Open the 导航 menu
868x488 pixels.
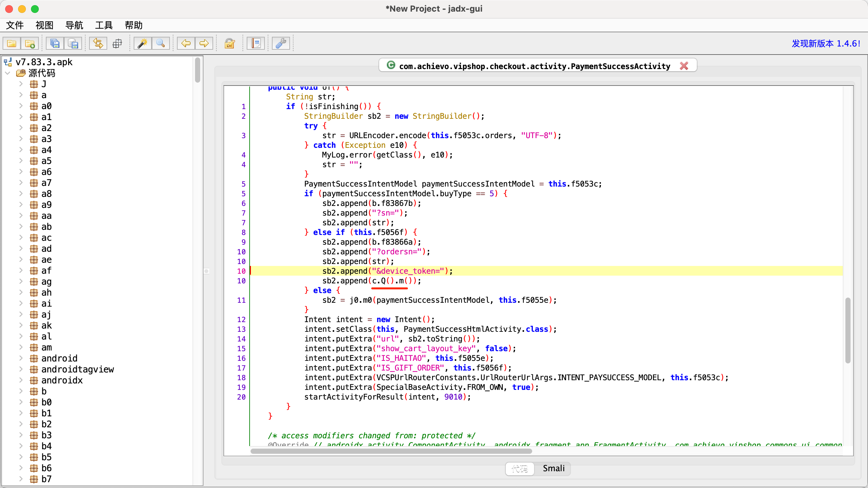[74, 25]
